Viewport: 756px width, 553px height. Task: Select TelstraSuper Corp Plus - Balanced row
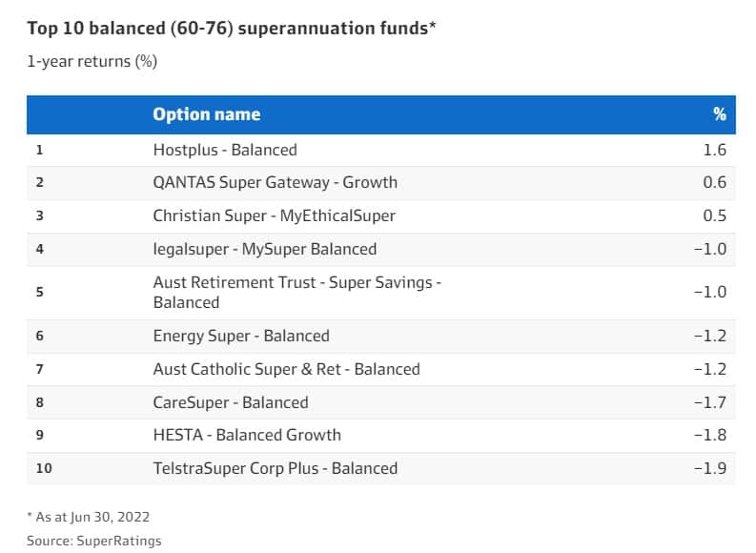pyautogui.click(x=275, y=468)
